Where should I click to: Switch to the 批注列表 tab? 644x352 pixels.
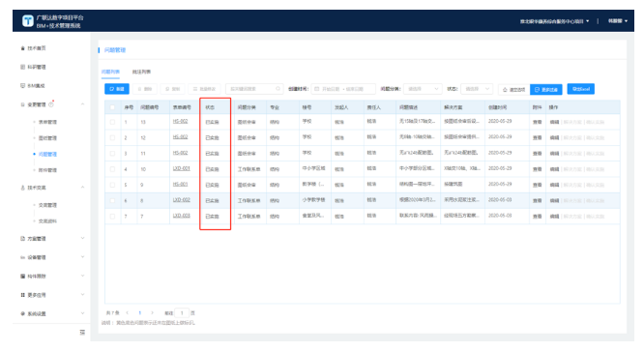[x=141, y=72]
